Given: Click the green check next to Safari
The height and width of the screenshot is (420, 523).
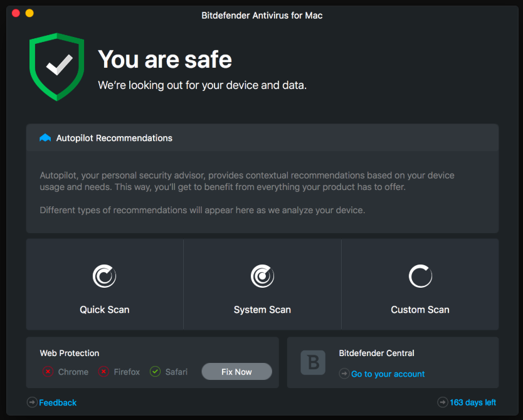Looking at the screenshot, I should point(155,371).
